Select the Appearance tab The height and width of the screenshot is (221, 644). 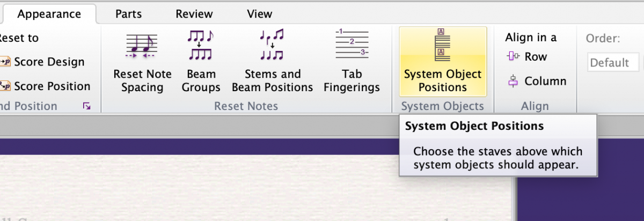click(49, 14)
